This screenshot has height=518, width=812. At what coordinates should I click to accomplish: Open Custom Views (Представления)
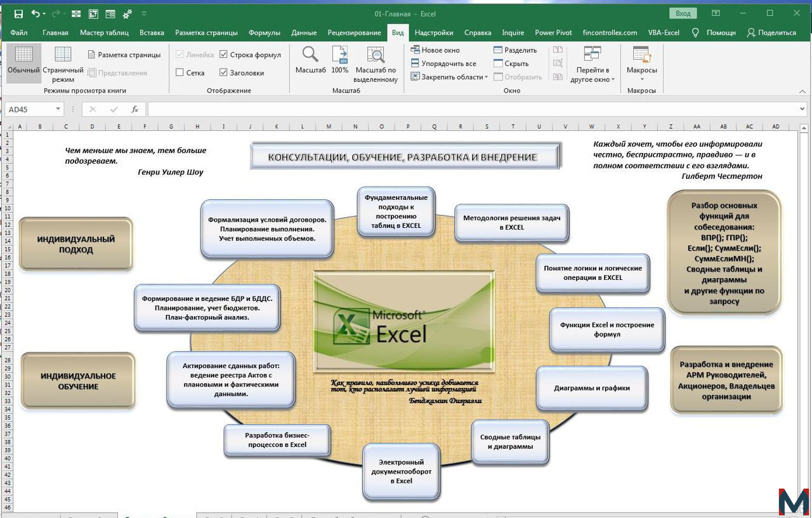[x=117, y=72]
